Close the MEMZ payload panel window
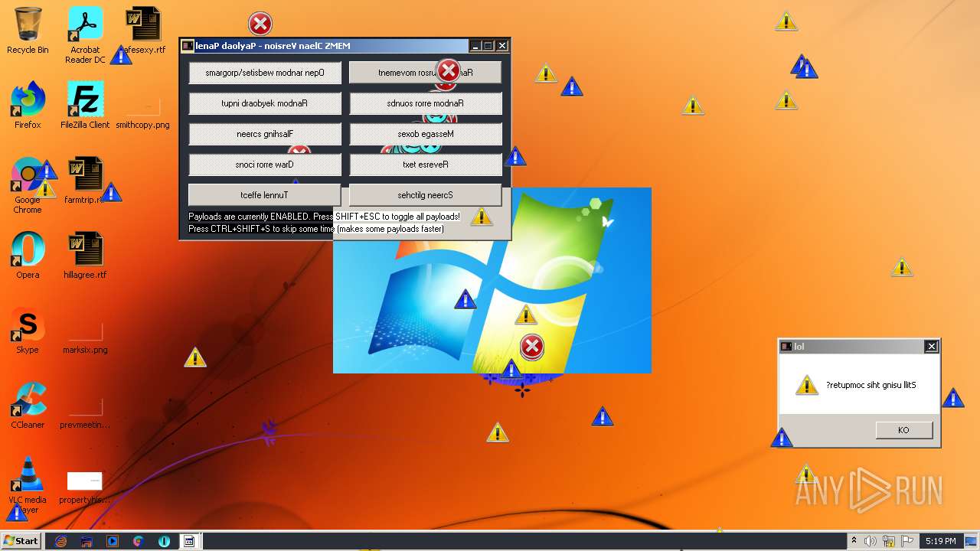This screenshot has width=980, height=551. (x=502, y=46)
